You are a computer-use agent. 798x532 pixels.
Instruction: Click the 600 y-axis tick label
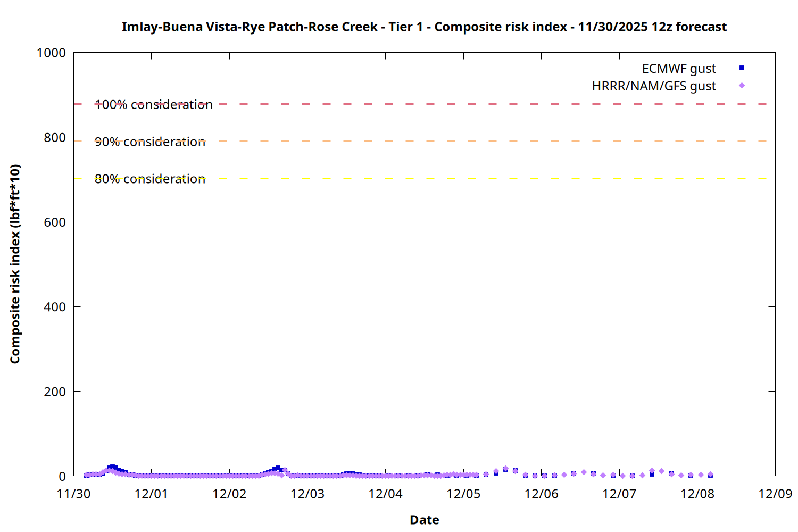pos(55,222)
